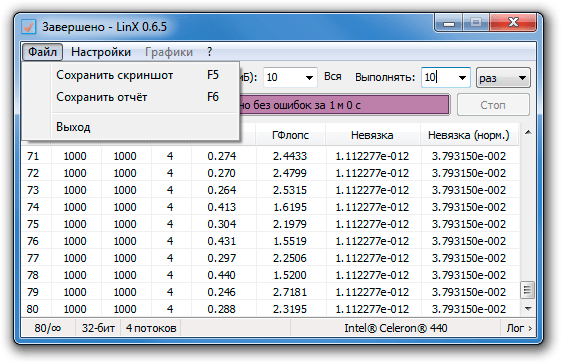Click the Вся memory button
Viewport: 562px width, 364px height.
click(333, 77)
